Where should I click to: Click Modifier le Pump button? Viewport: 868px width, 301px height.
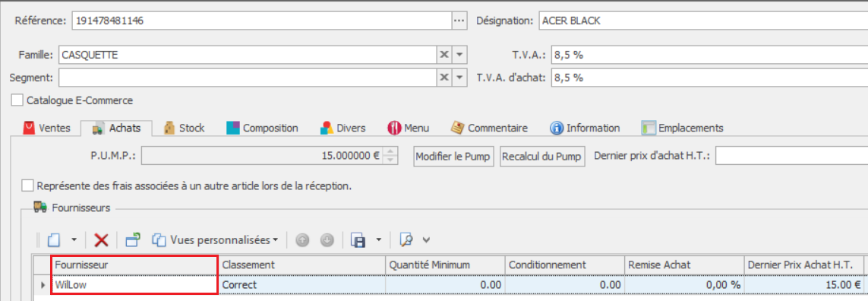[453, 157]
